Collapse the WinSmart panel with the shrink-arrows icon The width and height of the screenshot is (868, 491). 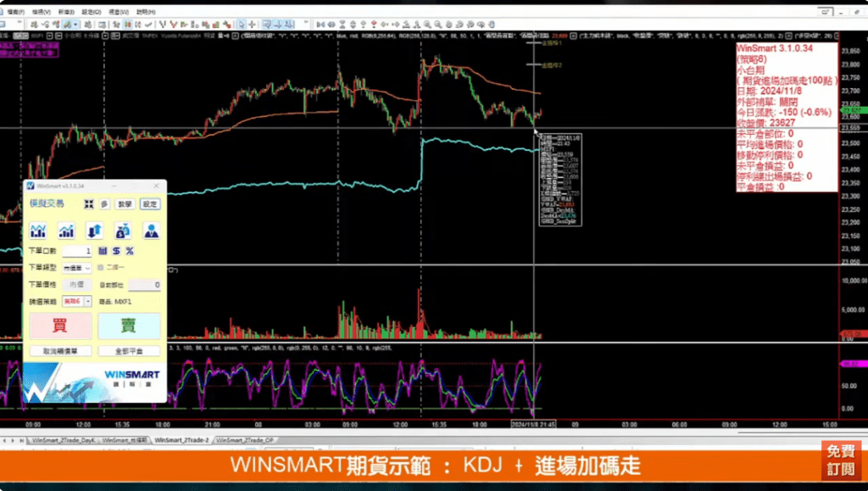tap(88, 204)
